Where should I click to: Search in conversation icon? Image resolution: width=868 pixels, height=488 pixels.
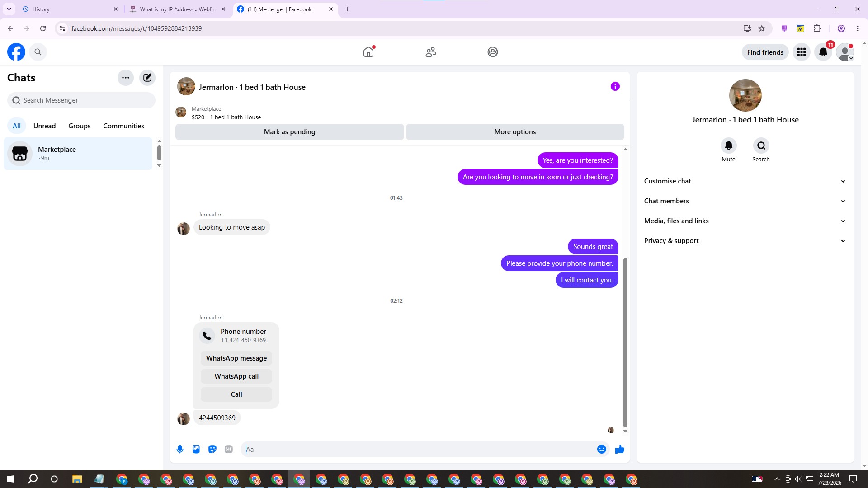[761, 145]
